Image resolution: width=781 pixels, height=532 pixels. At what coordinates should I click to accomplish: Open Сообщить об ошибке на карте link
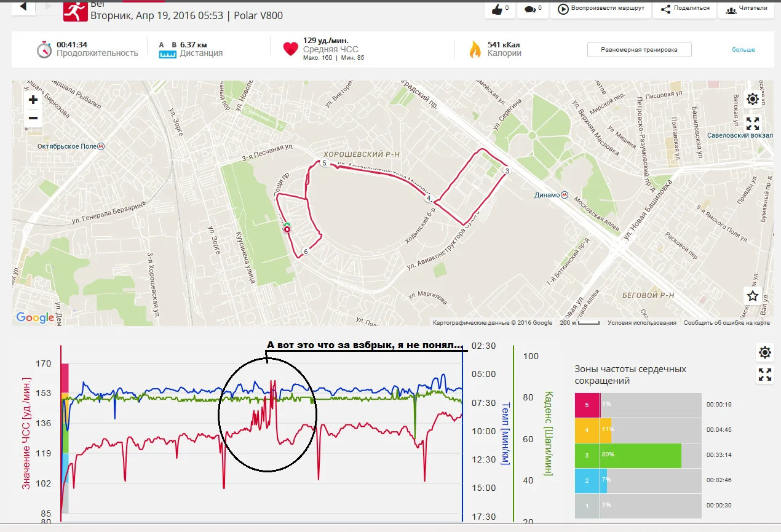[x=726, y=322]
